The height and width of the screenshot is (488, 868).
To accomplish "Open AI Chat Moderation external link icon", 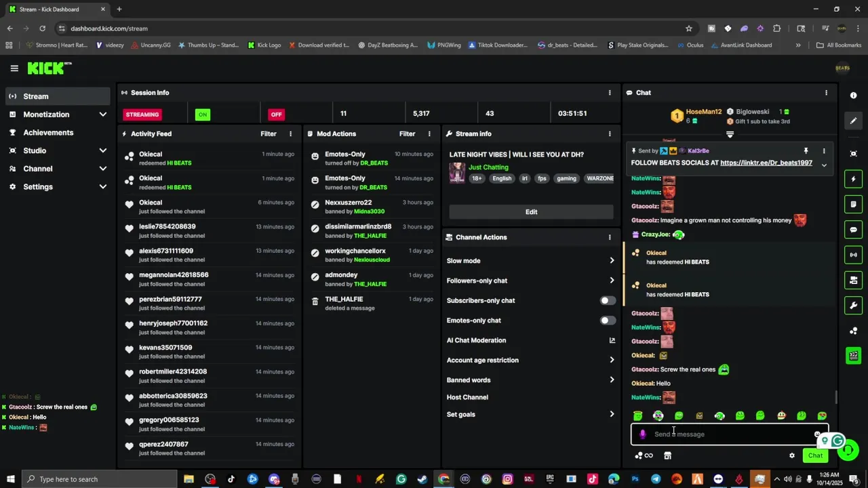I will tap(612, 340).
